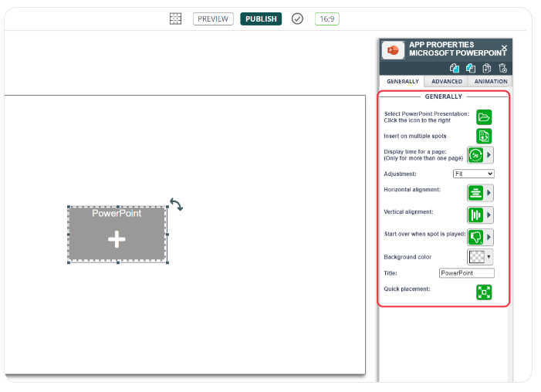Click the duplicate app icon

coord(486,69)
